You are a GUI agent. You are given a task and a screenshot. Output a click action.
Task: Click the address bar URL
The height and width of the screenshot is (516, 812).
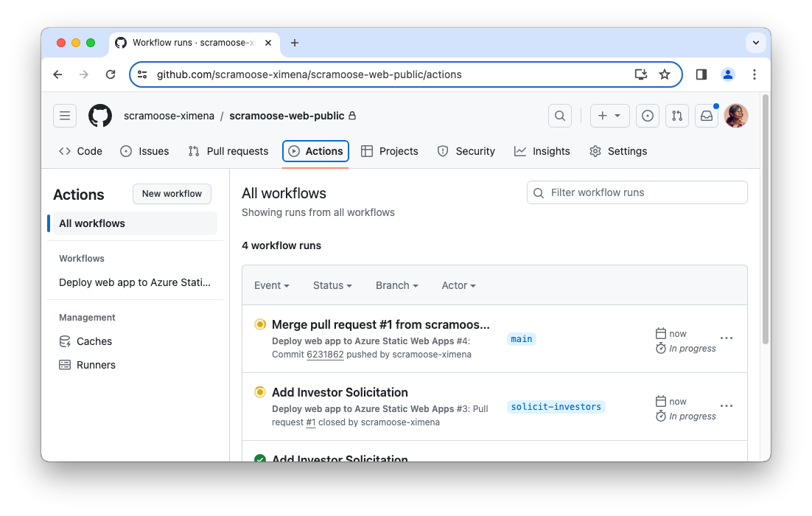pyautogui.click(x=309, y=74)
